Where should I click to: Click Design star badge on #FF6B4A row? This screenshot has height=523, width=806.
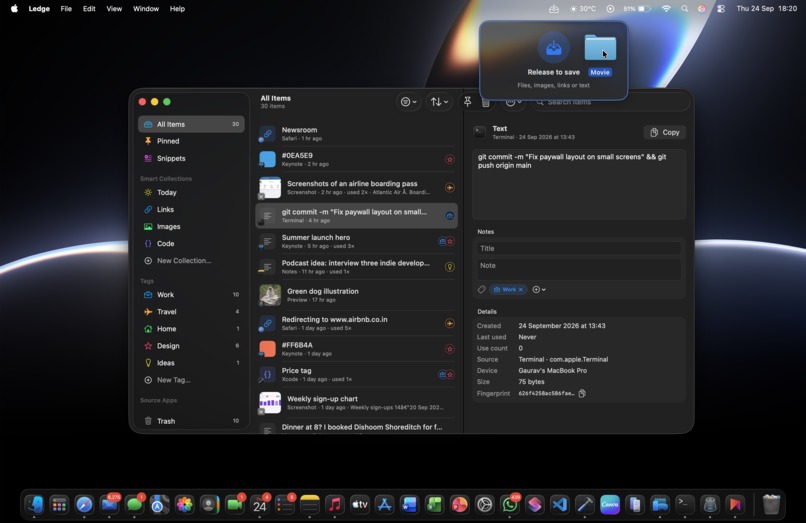coord(450,349)
